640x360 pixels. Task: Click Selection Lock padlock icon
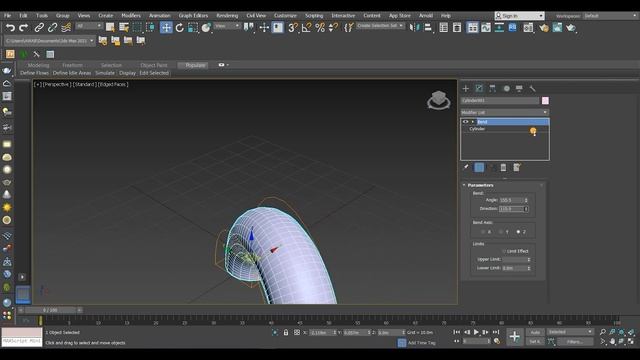point(286,333)
